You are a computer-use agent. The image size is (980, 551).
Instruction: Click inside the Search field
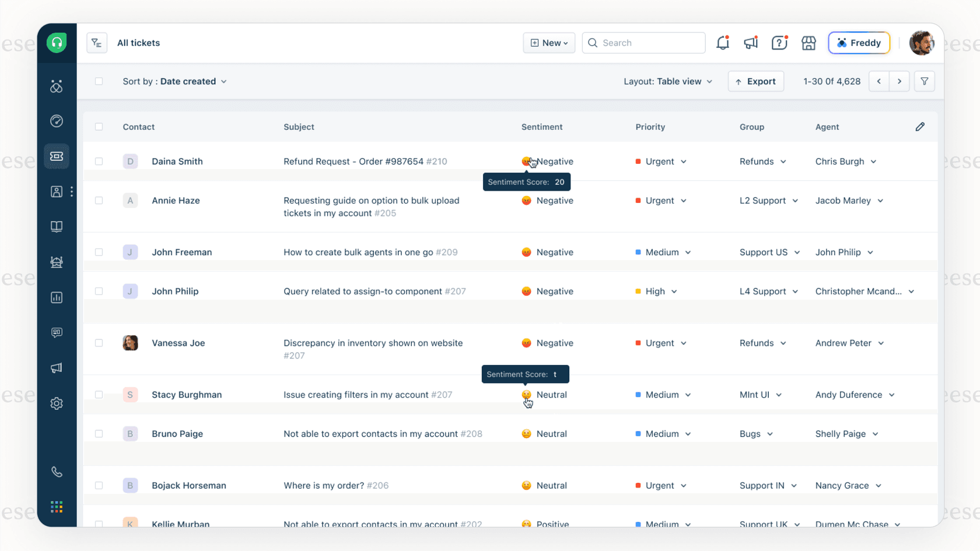(x=642, y=43)
